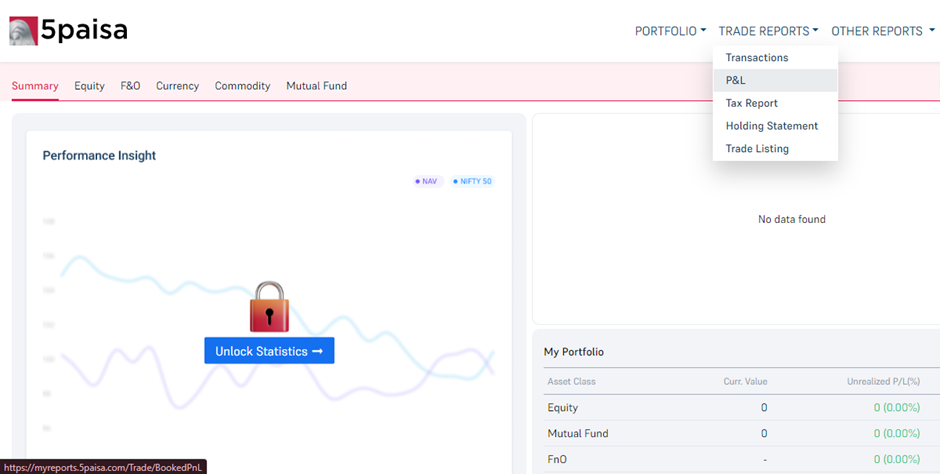
Task: Switch to the Commodity tab
Action: [x=242, y=86]
